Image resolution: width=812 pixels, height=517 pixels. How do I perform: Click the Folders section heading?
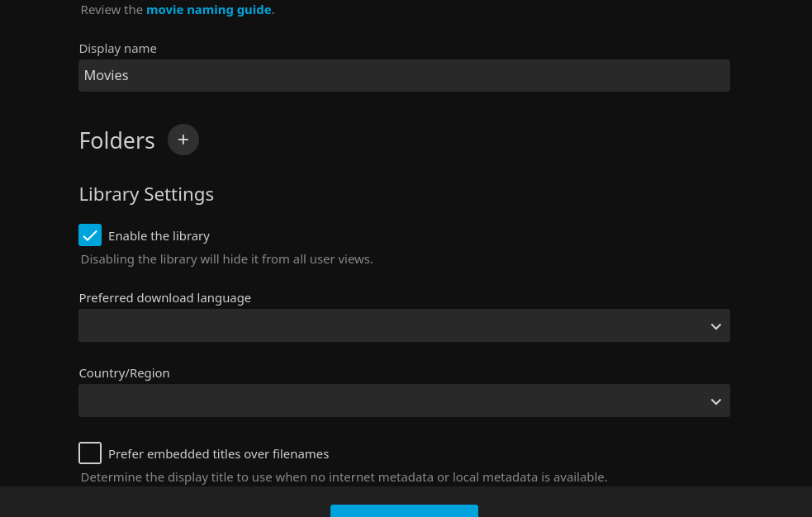point(117,140)
